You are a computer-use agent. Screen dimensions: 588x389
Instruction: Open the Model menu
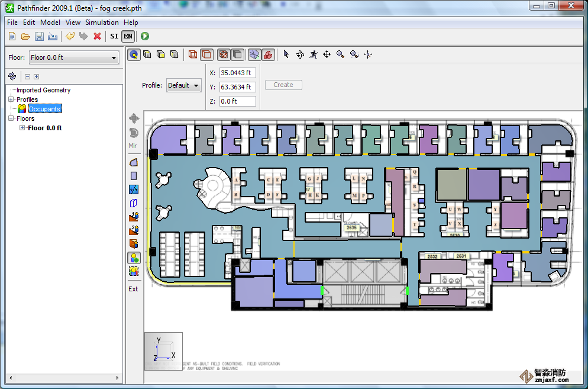tap(50, 22)
